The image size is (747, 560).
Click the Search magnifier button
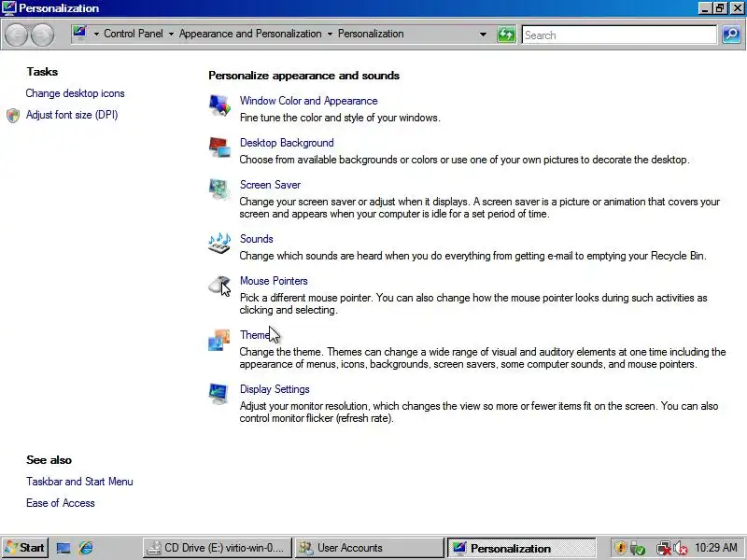(x=731, y=35)
